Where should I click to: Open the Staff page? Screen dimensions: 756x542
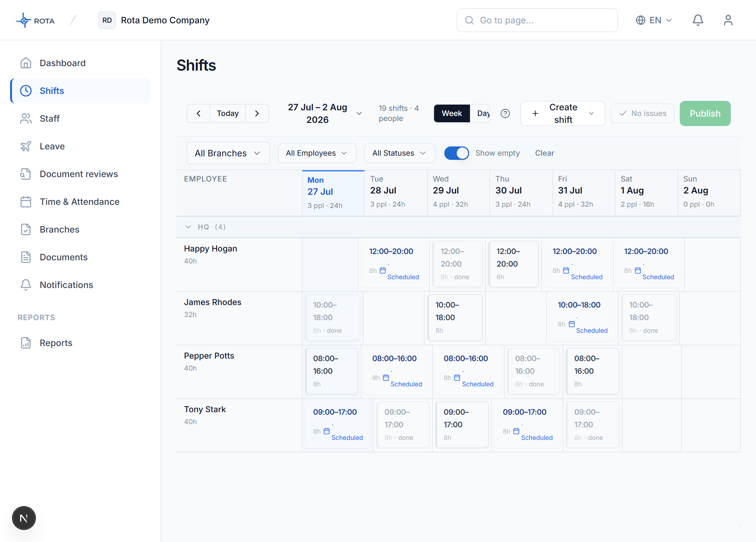pos(80,118)
